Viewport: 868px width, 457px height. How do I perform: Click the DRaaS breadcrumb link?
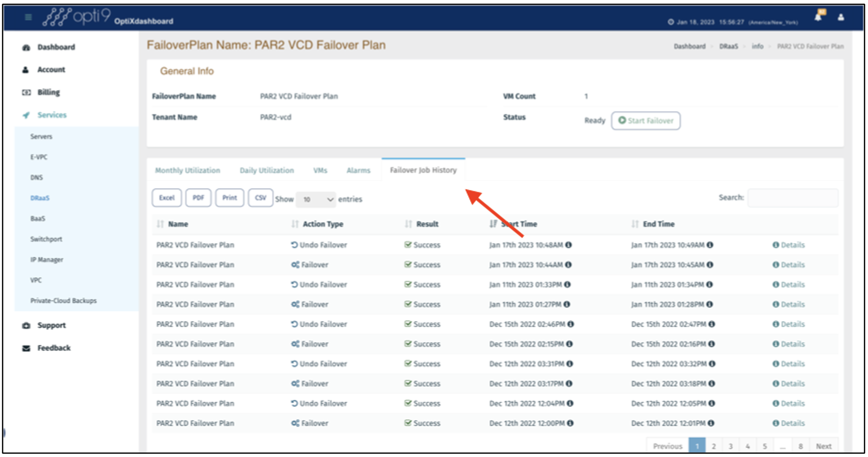click(x=728, y=46)
